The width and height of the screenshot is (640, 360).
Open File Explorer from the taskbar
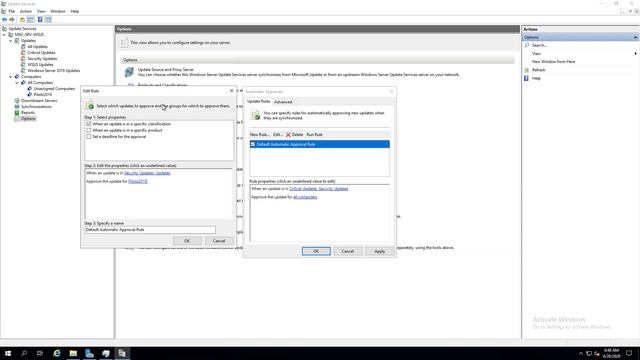tap(73, 353)
